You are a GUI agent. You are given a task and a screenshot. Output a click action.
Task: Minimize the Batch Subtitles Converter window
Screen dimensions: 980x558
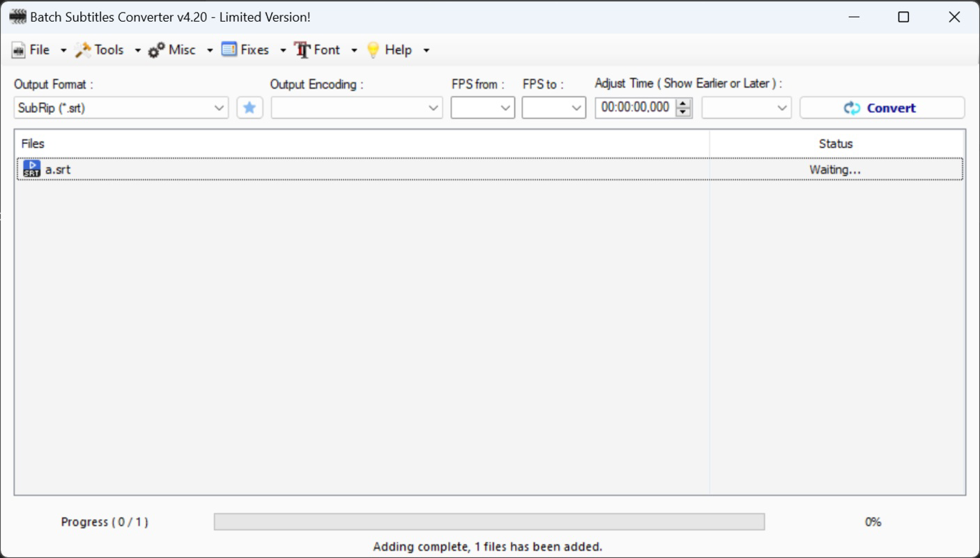tap(853, 17)
